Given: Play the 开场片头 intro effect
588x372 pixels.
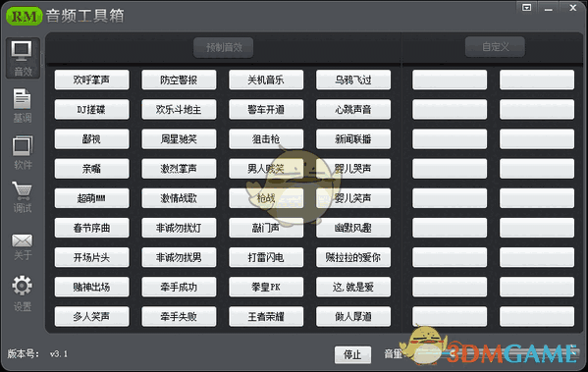Looking at the screenshot, I should pyautogui.click(x=92, y=257).
